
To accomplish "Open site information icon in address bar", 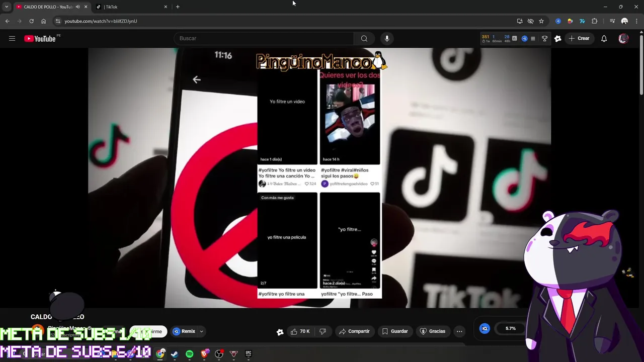I will click(x=58, y=21).
